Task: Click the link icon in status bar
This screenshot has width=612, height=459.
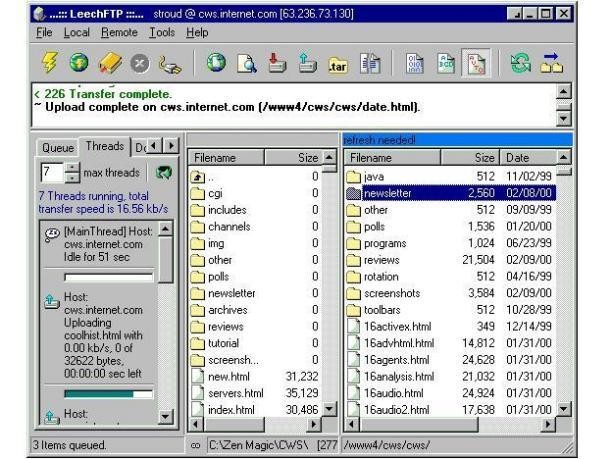Action: (x=196, y=445)
